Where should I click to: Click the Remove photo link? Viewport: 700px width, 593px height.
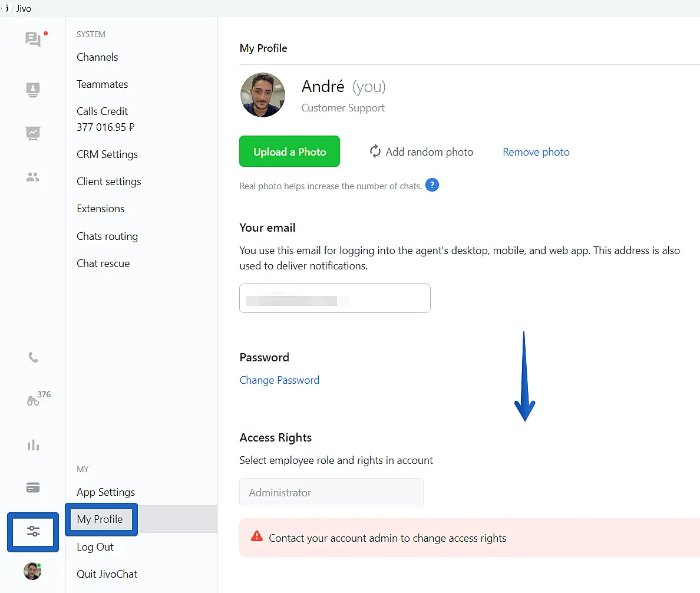pyautogui.click(x=536, y=152)
